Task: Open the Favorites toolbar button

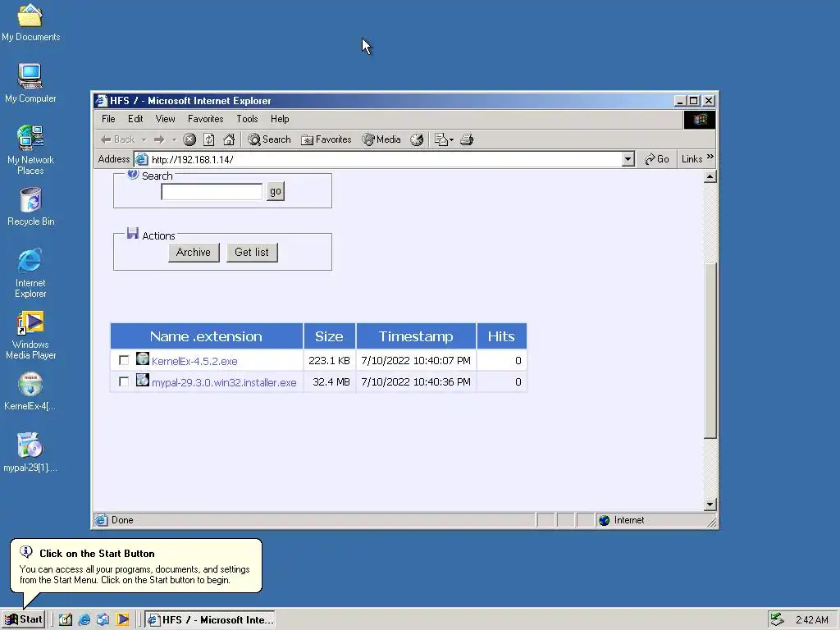Action: [x=326, y=139]
